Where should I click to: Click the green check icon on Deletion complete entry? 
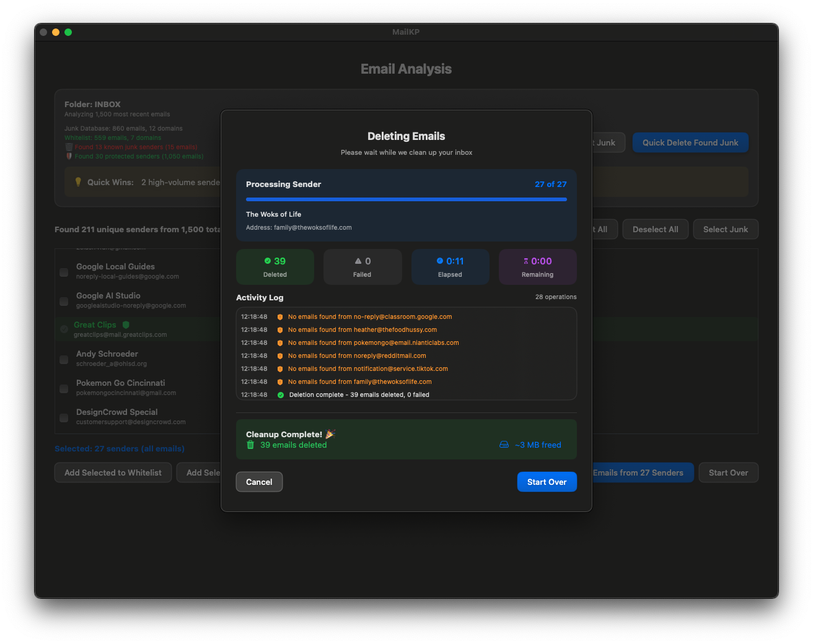(x=281, y=395)
